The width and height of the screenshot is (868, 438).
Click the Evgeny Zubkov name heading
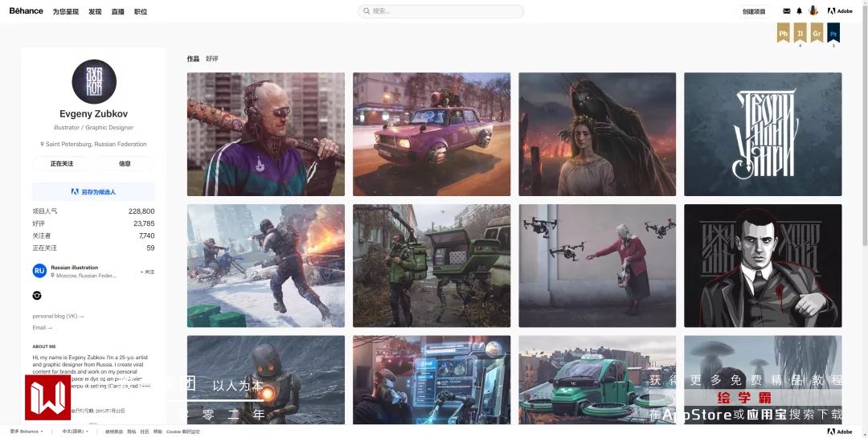pyautogui.click(x=93, y=113)
